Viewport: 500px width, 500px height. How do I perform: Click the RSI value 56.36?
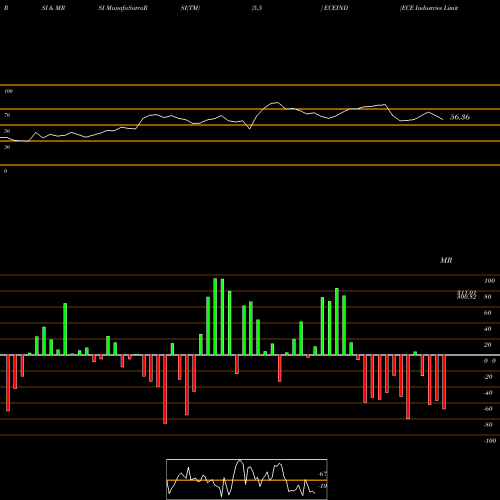460,117
